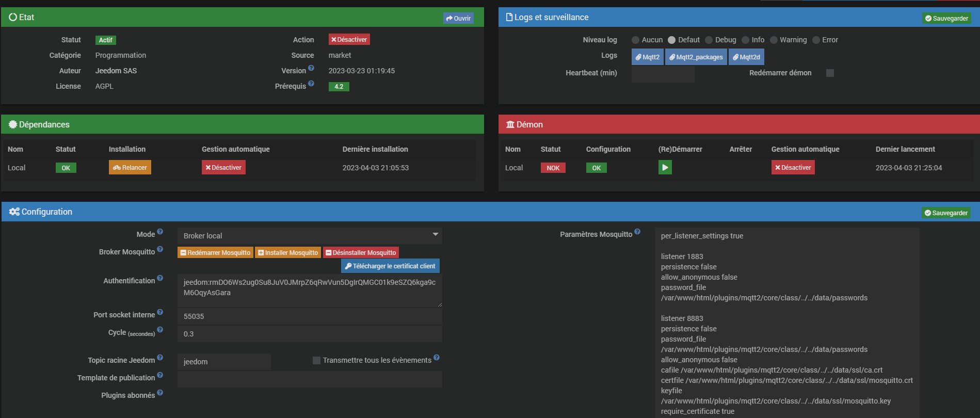
Task: Click the green play icon to start the daemon
Action: point(665,168)
